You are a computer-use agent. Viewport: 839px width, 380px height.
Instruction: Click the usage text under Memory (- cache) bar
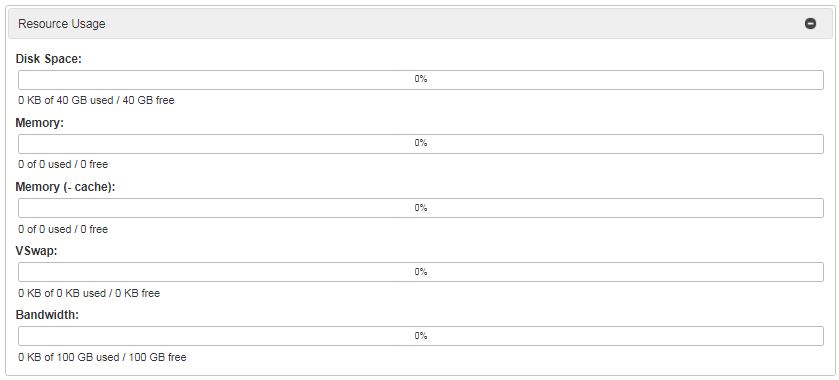(63, 229)
